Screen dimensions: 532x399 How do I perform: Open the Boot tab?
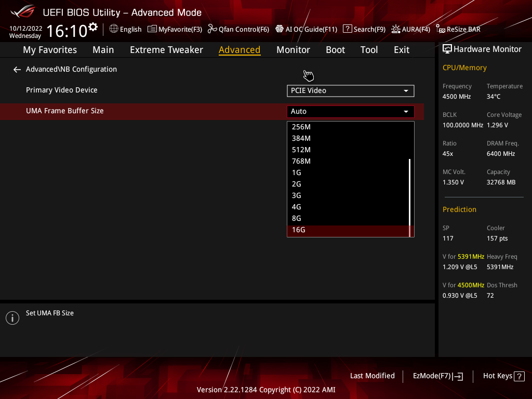(335, 50)
